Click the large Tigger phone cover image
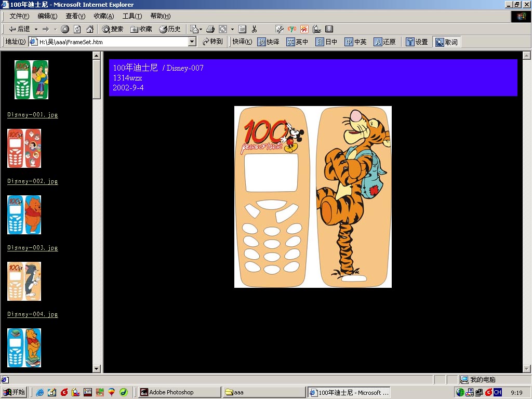The height and width of the screenshot is (399, 532). point(313,197)
